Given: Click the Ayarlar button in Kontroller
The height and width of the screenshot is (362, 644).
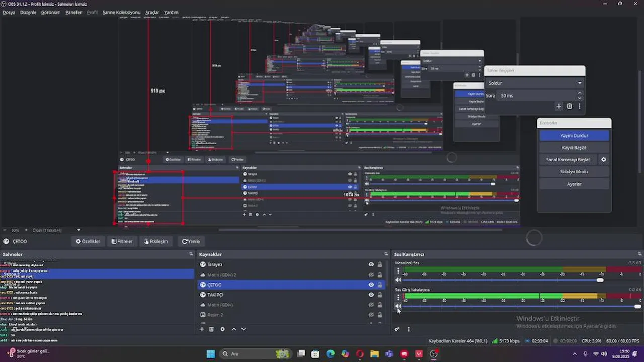Looking at the screenshot, I should coord(574,184).
